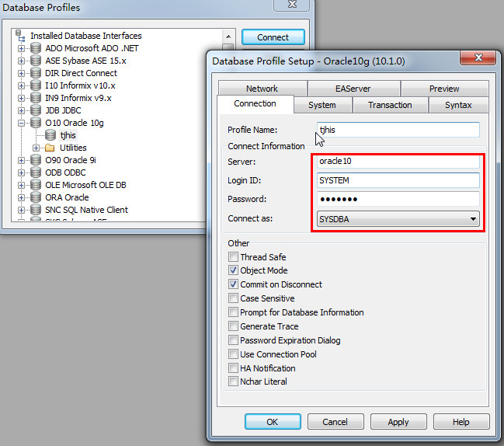Open the System tab
Viewport: 504px width, 446px height.
322,105
